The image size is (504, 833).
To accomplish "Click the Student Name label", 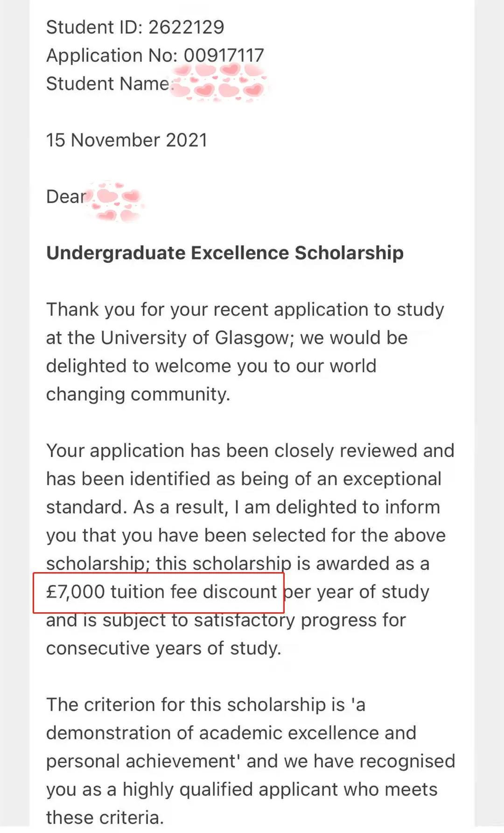I will pos(108,84).
